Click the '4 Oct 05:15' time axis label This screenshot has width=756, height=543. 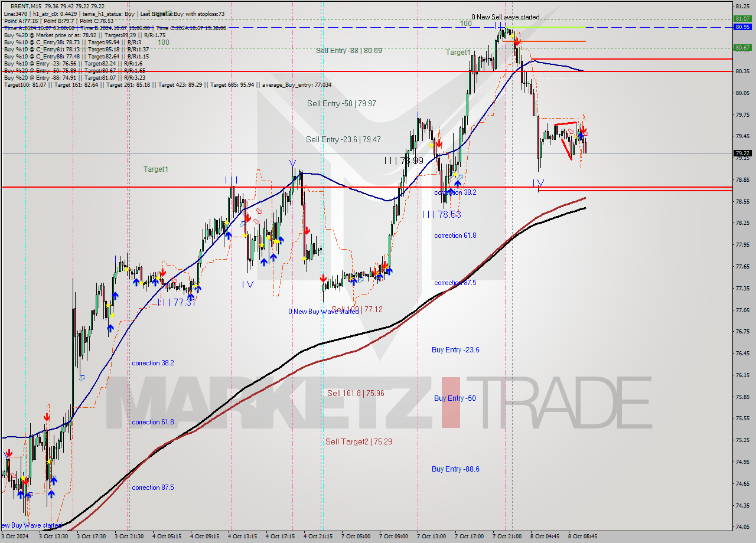click(x=167, y=537)
